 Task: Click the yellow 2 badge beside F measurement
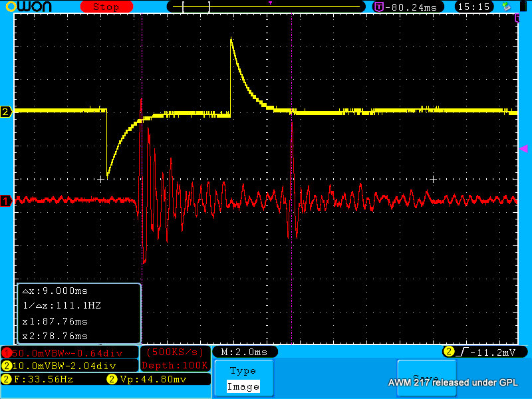click(x=7, y=379)
